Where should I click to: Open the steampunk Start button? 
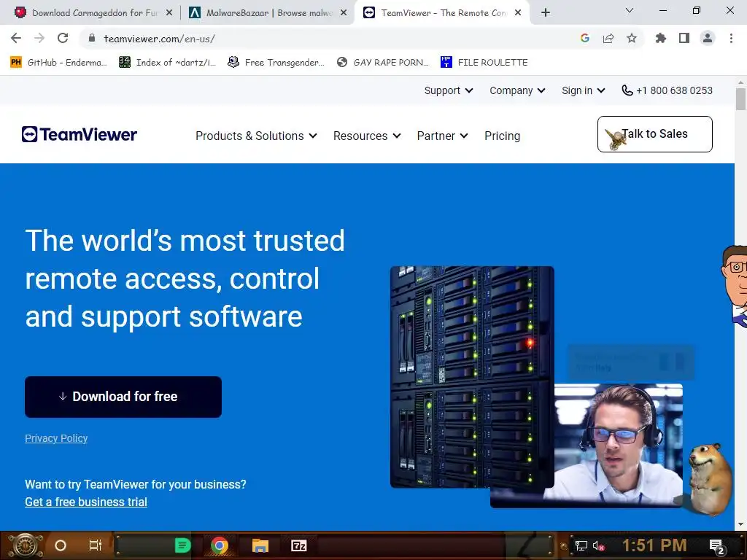point(26,545)
